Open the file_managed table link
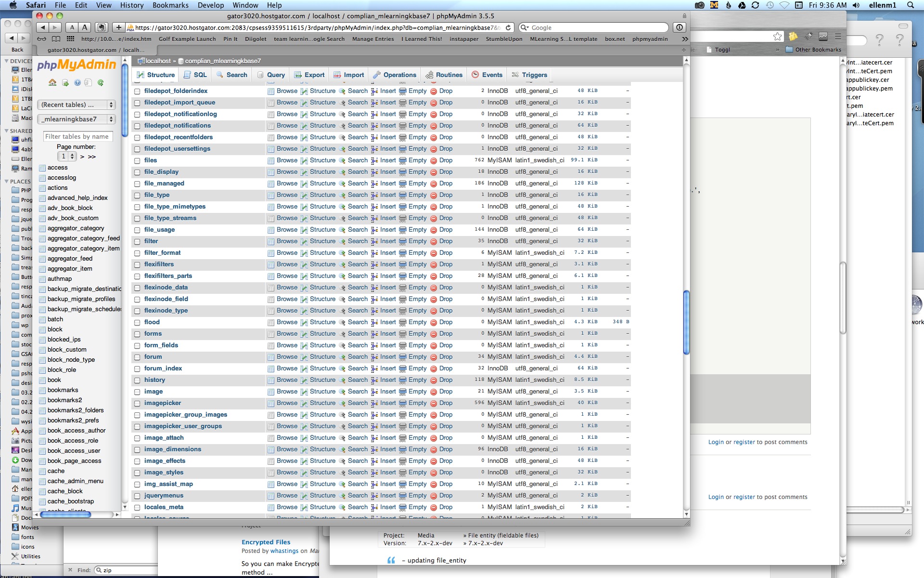 pos(164,184)
